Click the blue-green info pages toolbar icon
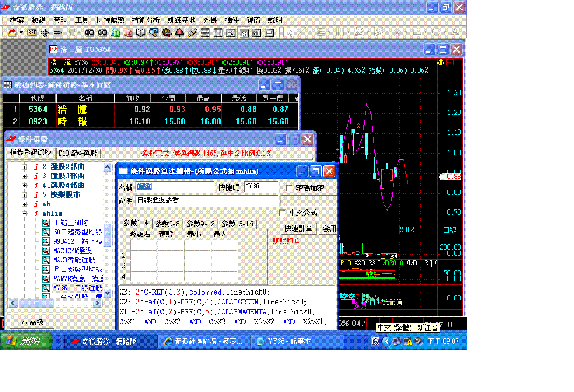 pos(116,33)
